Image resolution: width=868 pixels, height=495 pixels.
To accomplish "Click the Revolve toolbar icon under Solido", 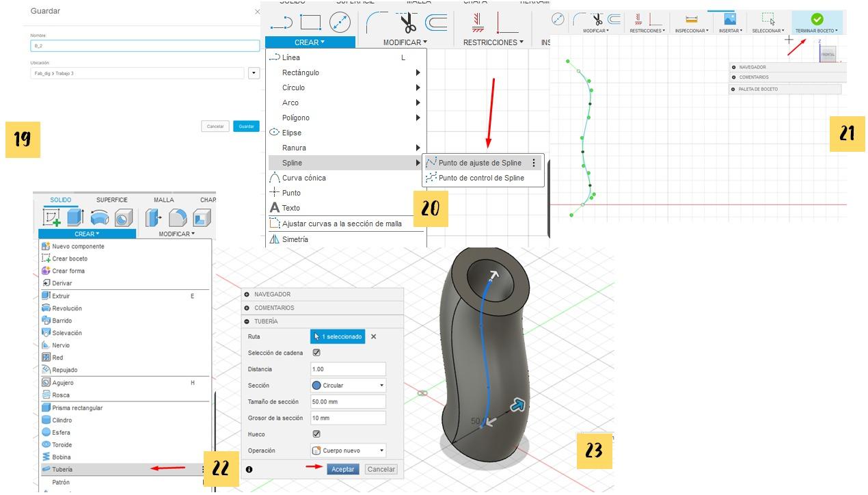I will (x=100, y=217).
